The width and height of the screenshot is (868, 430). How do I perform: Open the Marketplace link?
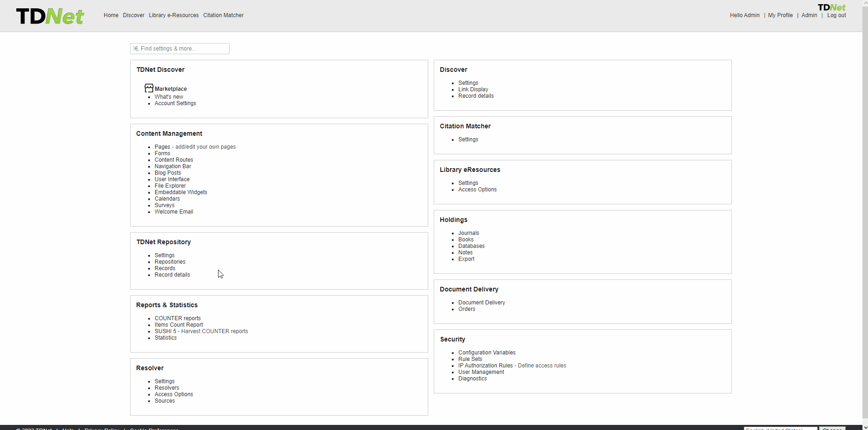[x=171, y=89]
